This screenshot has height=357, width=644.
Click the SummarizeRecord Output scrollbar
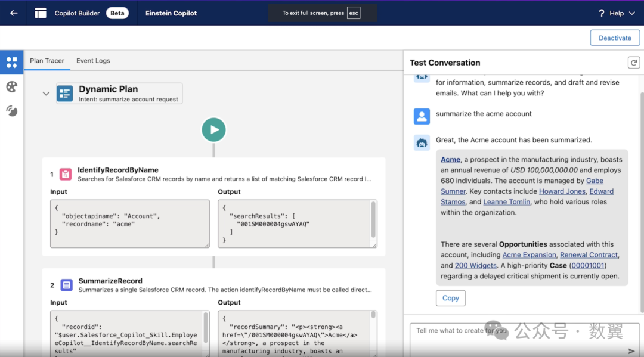373,315
